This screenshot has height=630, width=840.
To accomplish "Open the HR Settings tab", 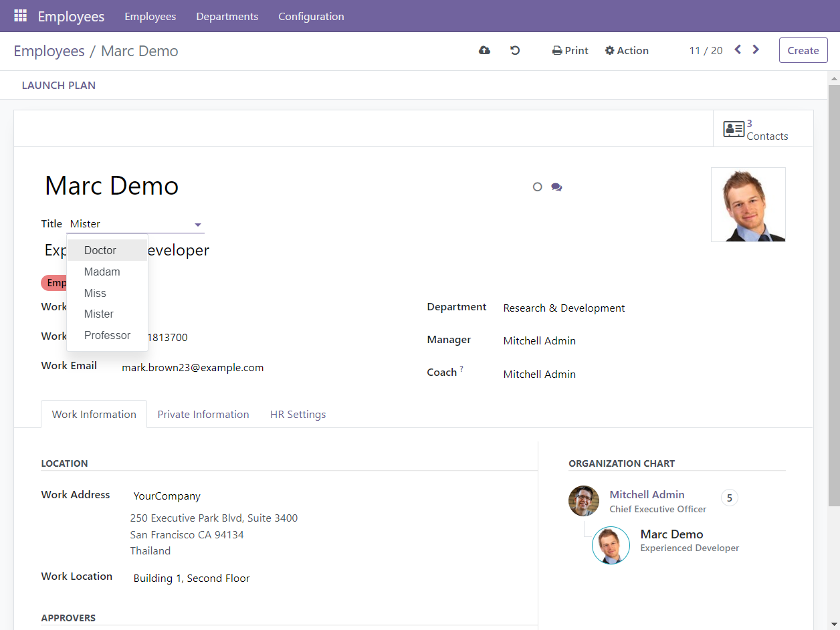I will click(x=298, y=414).
